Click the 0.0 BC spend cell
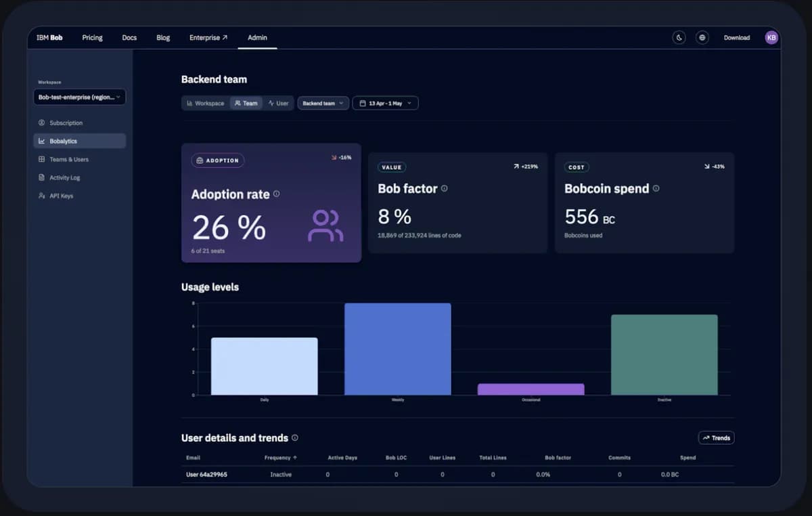The image size is (812, 516). click(x=670, y=475)
